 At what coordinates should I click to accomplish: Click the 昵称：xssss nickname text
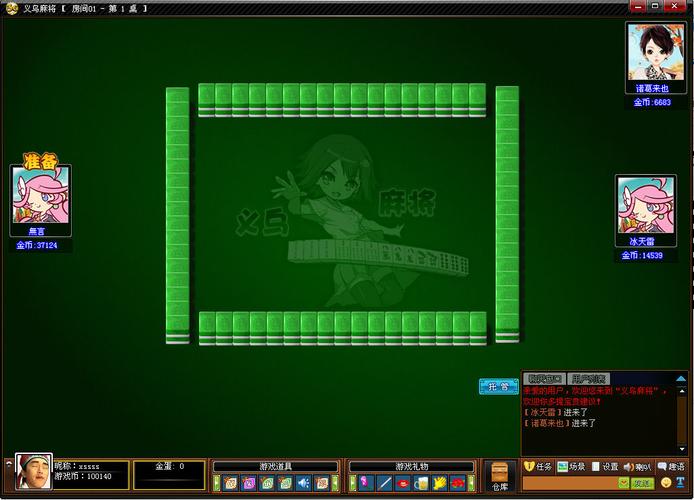click(x=77, y=466)
